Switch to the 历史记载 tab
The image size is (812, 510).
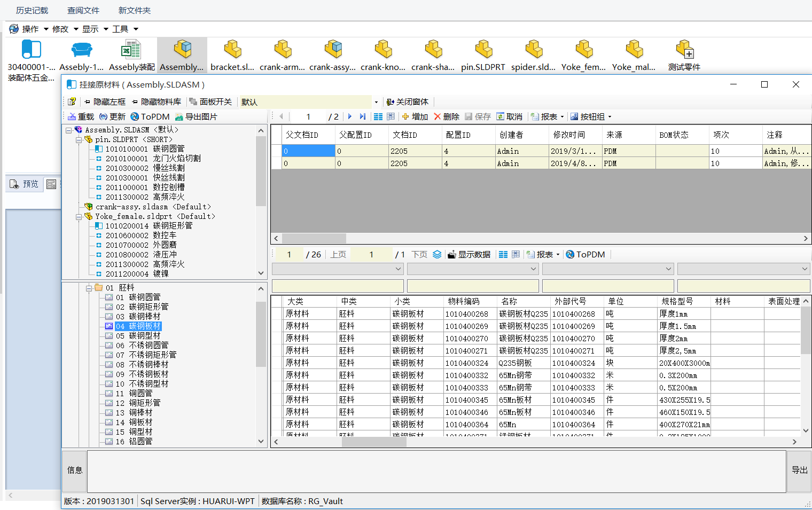(32, 10)
